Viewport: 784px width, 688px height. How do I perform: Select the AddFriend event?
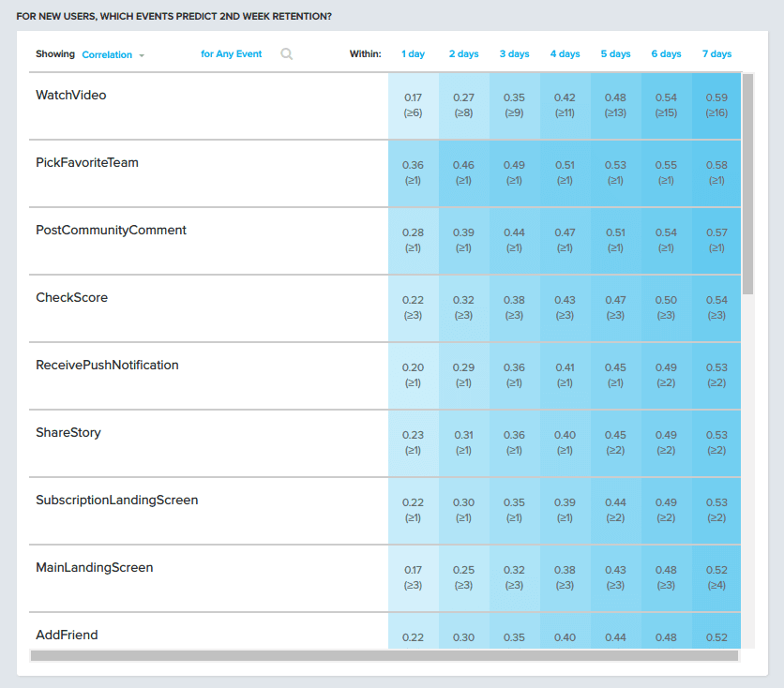tap(67, 636)
